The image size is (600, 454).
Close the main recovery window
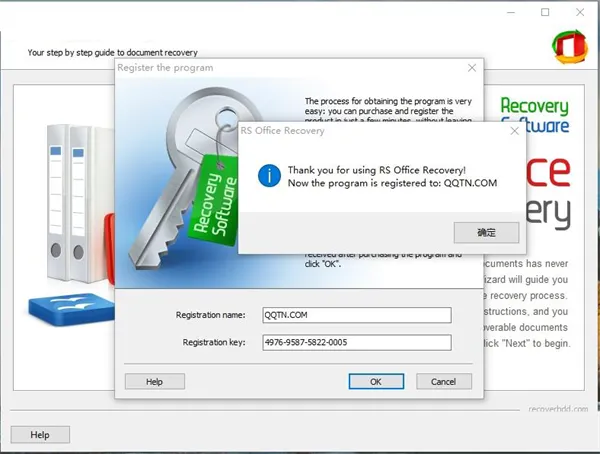click(580, 12)
